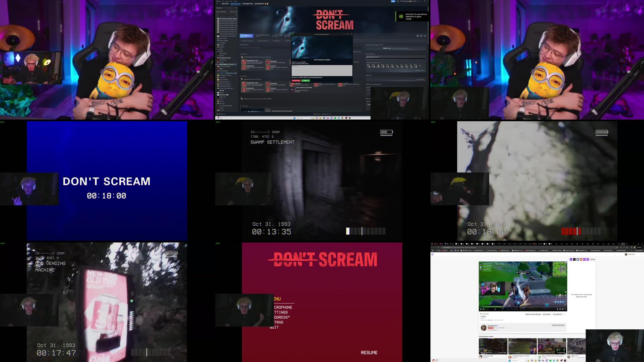Viewport: 644px width, 362px height.
Task: Open the МАГАЗИН tab in Steam
Action: tap(225, 4)
